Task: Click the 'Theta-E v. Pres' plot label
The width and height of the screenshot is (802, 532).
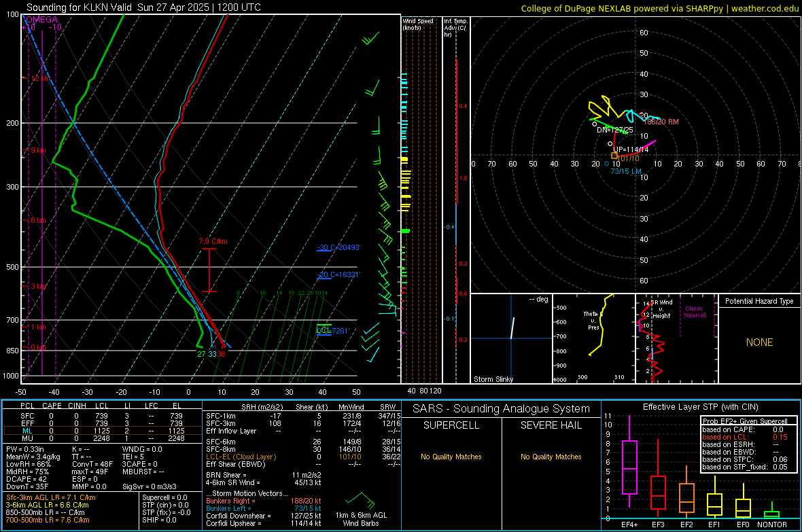Action: (x=592, y=320)
